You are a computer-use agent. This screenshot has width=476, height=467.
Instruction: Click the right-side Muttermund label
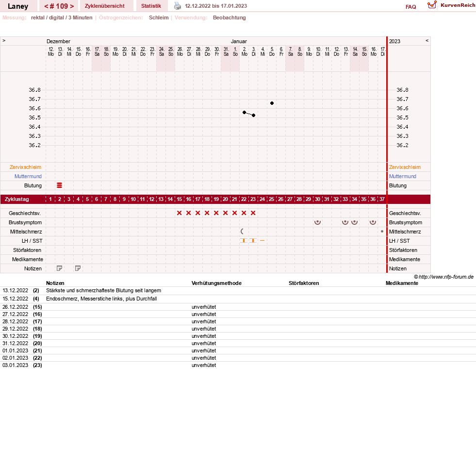pyautogui.click(x=403, y=176)
